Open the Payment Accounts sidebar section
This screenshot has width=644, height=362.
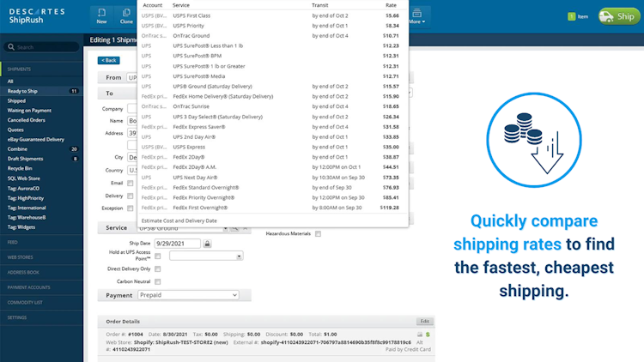[28, 287]
